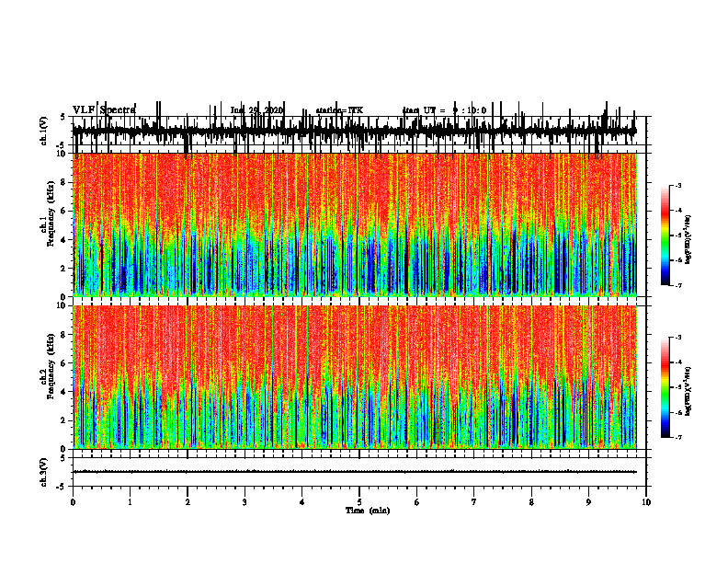
Task: Click the '2' kHz tick of ch.1 spectrogram
Action: [x=63, y=268]
